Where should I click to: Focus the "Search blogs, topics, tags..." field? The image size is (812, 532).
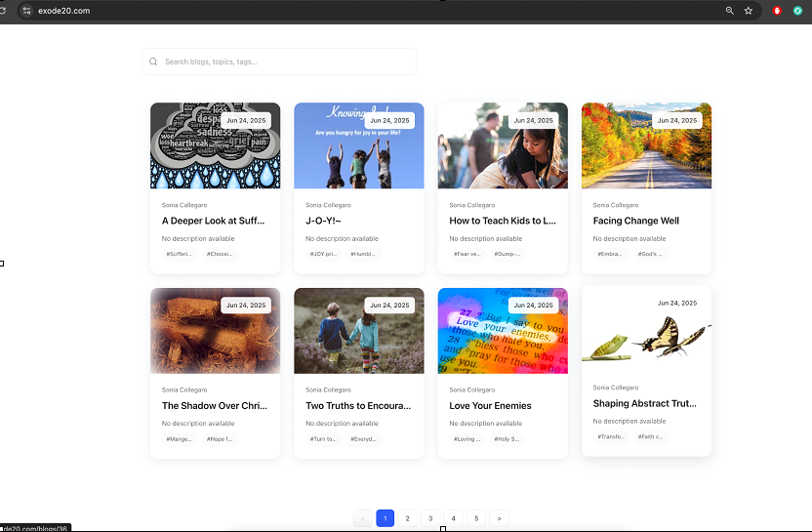point(283,61)
